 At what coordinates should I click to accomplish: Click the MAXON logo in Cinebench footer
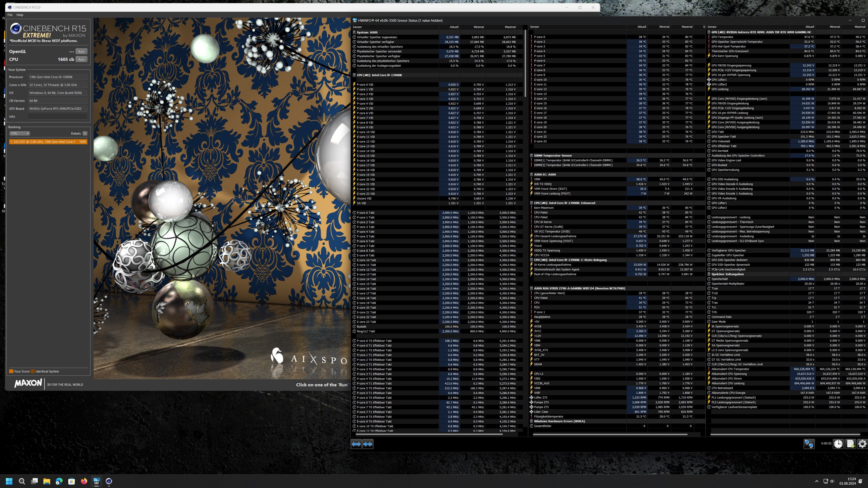(28, 383)
